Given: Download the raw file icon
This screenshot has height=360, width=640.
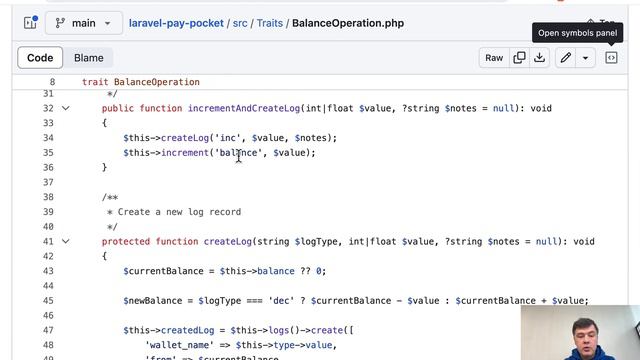Looking at the screenshot, I should click(x=539, y=58).
